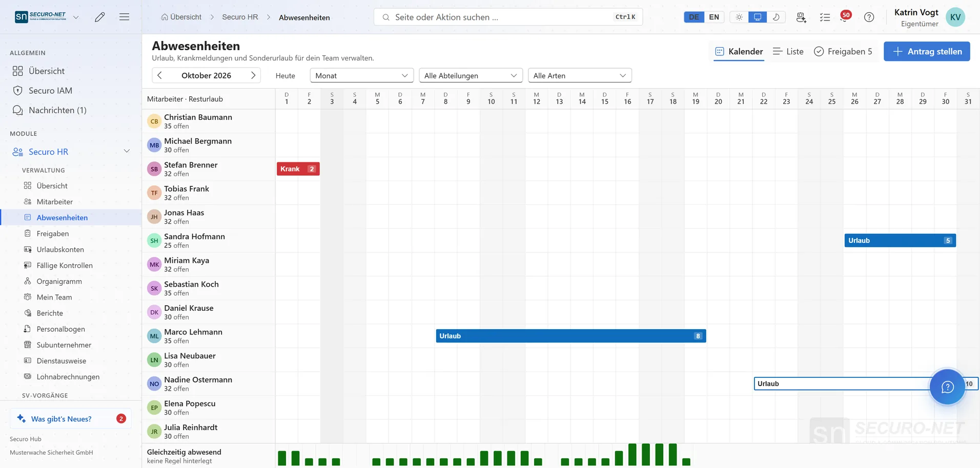
Task: Click the user contacts icon in header
Action: pyautogui.click(x=801, y=17)
